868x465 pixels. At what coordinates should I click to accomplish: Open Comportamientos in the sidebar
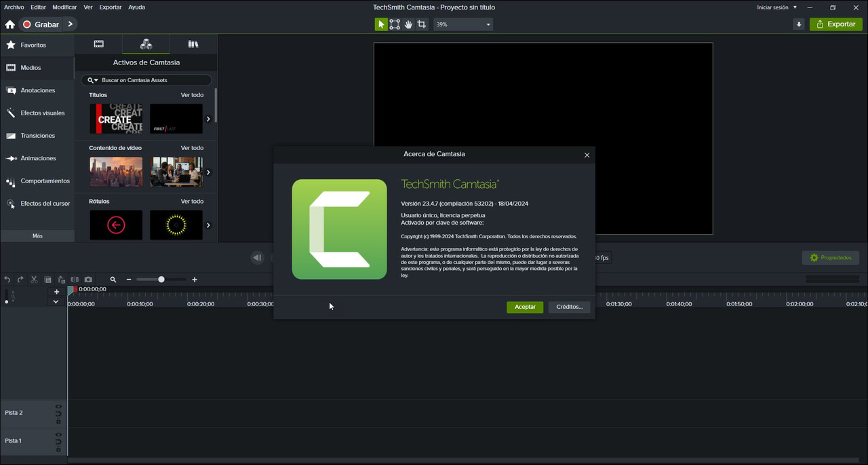[x=37, y=181]
